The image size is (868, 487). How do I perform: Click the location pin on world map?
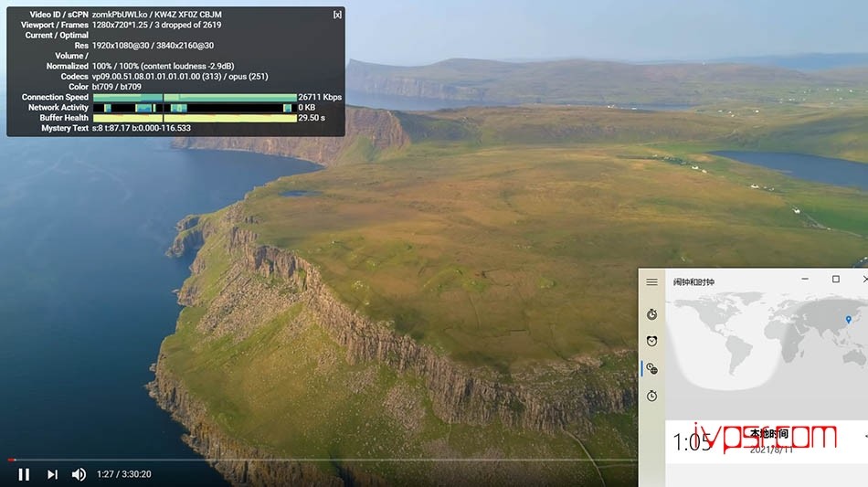coord(848,319)
